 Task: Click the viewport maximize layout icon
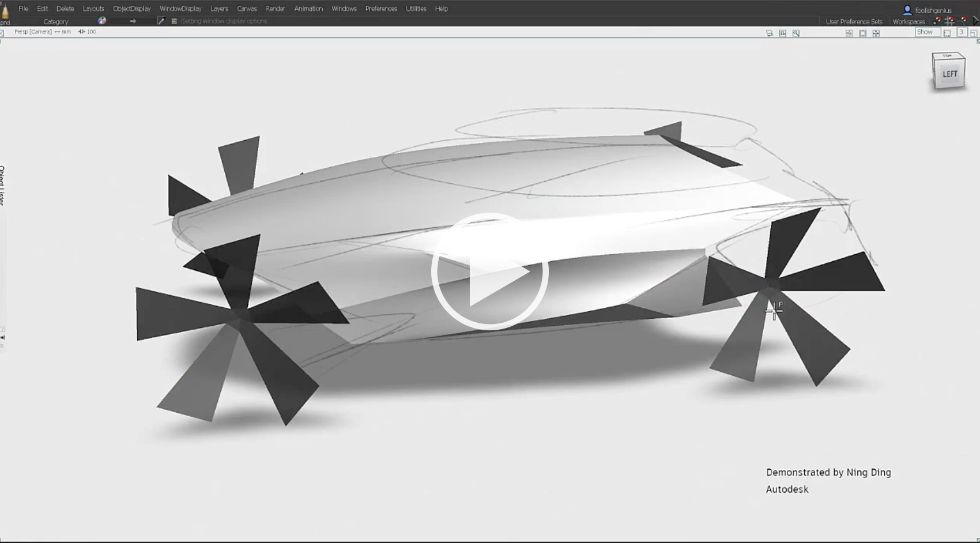pyautogui.click(x=974, y=33)
